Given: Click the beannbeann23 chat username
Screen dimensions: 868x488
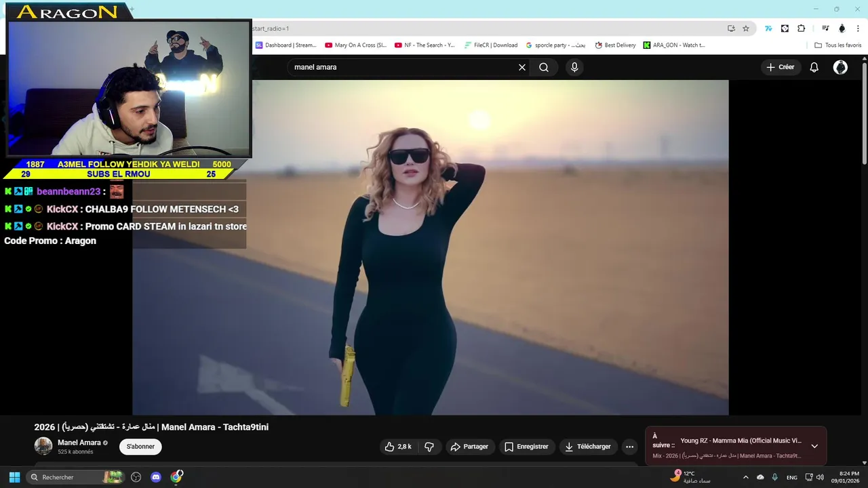Looking at the screenshot, I should (68, 192).
